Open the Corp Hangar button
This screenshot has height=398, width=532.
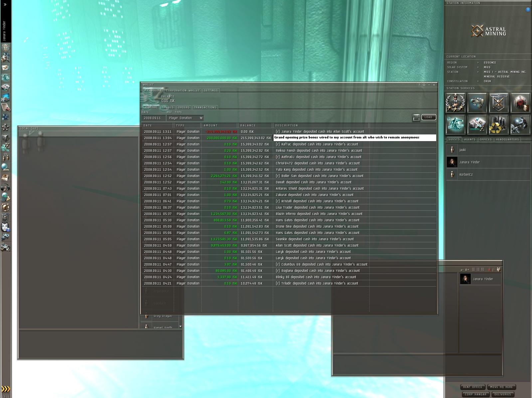click(x=475, y=394)
